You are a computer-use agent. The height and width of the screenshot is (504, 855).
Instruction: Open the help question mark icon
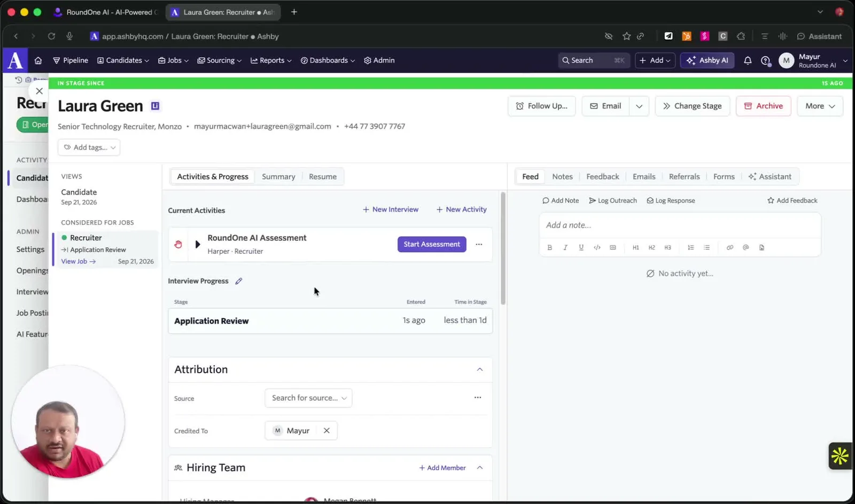[x=765, y=60]
